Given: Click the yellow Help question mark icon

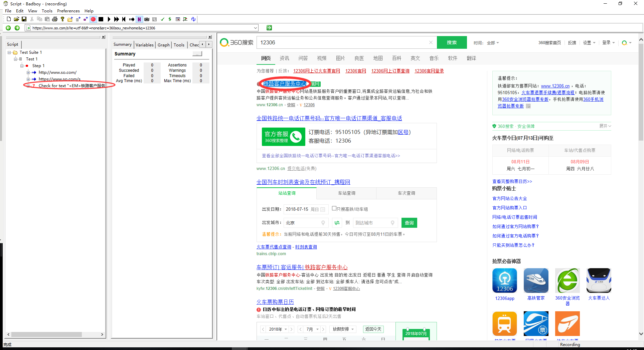Looking at the screenshot, I should tap(62, 19).
